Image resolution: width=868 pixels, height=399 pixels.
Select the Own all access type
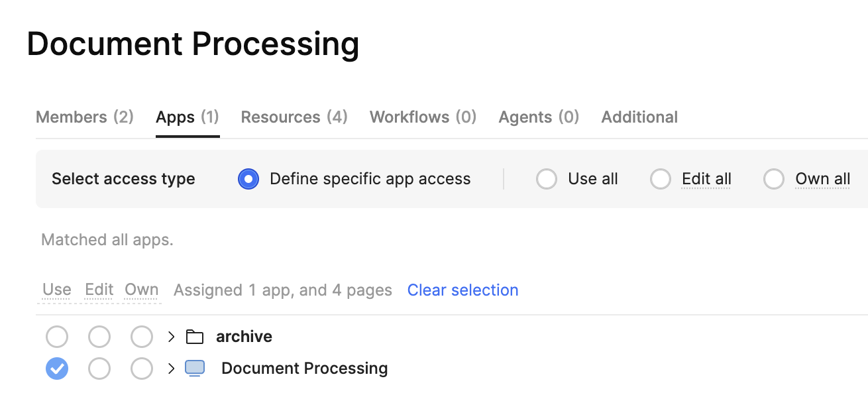(774, 179)
